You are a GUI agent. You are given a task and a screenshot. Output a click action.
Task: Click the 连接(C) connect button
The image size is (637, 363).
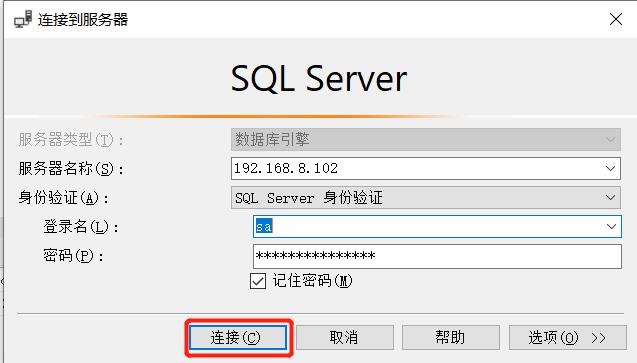point(238,337)
